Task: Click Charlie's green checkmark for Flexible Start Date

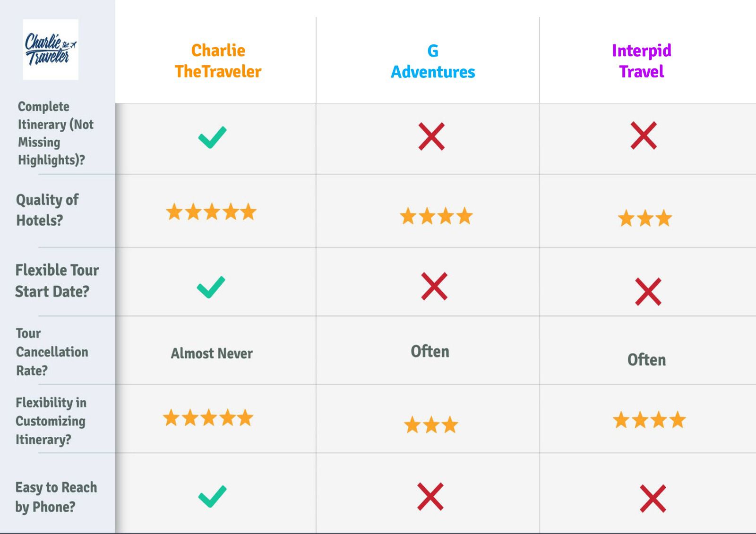Action: 211,287
